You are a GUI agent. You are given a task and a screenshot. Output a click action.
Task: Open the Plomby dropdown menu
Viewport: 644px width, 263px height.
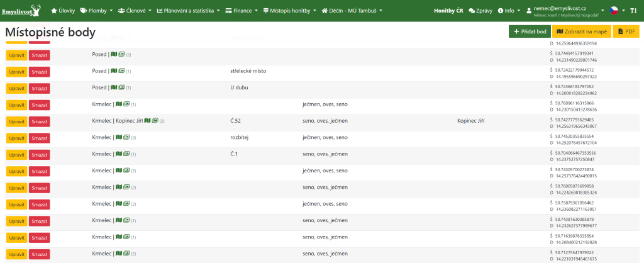pyautogui.click(x=96, y=11)
